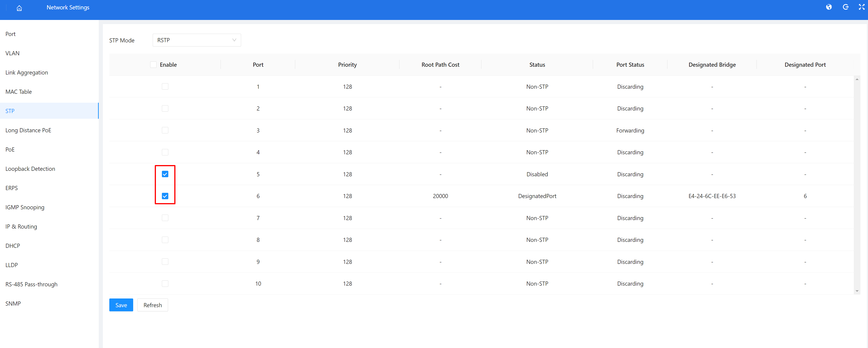Navigate to Loopback Detection
This screenshot has height=348, width=868.
point(30,169)
